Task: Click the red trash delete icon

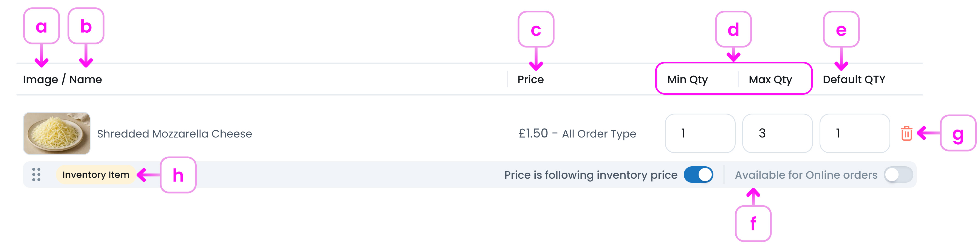Action: tap(906, 134)
